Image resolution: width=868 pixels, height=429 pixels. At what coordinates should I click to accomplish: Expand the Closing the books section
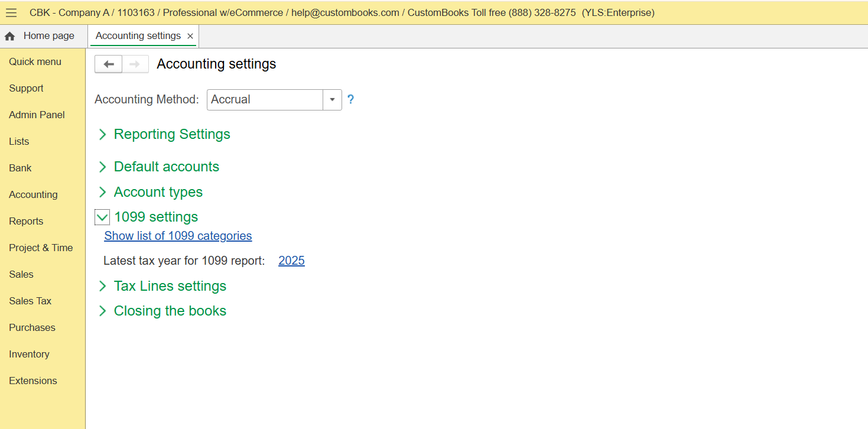[x=103, y=311]
